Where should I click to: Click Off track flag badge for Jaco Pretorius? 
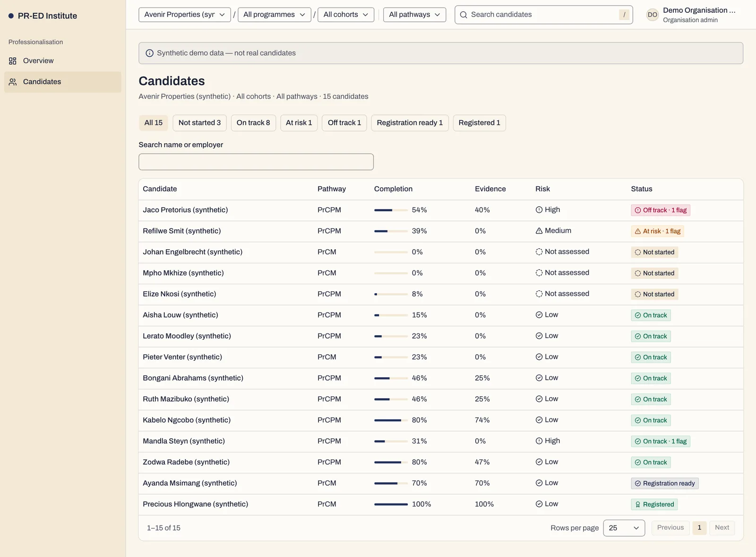coord(661,210)
